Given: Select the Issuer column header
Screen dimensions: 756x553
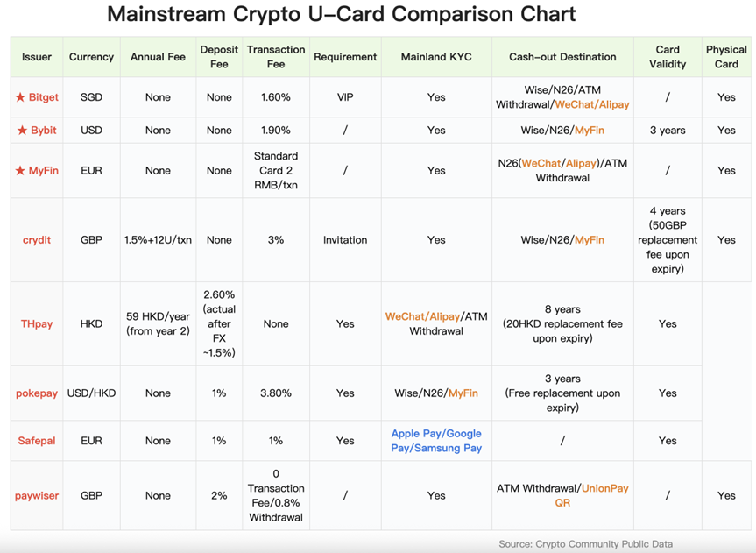Looking at the screenshot, I should click(37, 57).
